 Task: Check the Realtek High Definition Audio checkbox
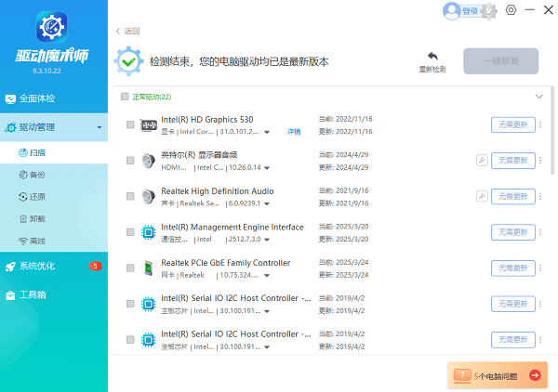(x=130, y=197)
